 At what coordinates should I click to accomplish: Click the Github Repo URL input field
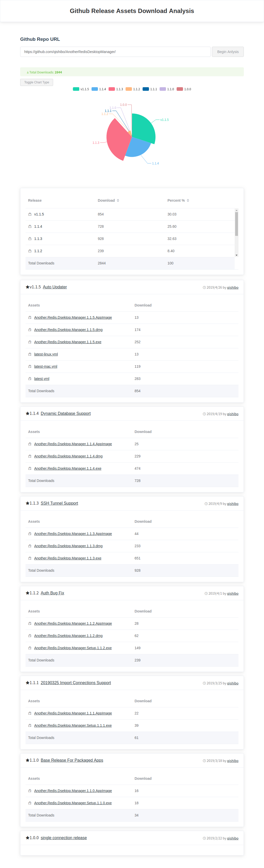tap(115, 52)
